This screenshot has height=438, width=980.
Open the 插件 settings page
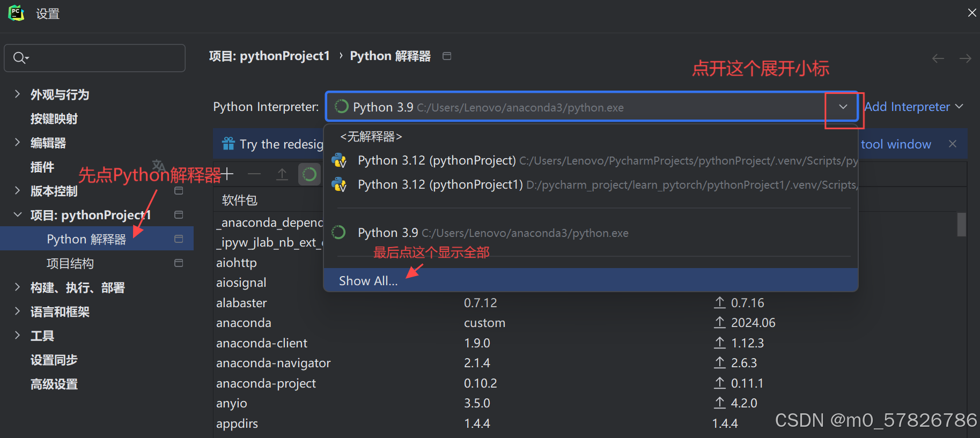(42, 167)
